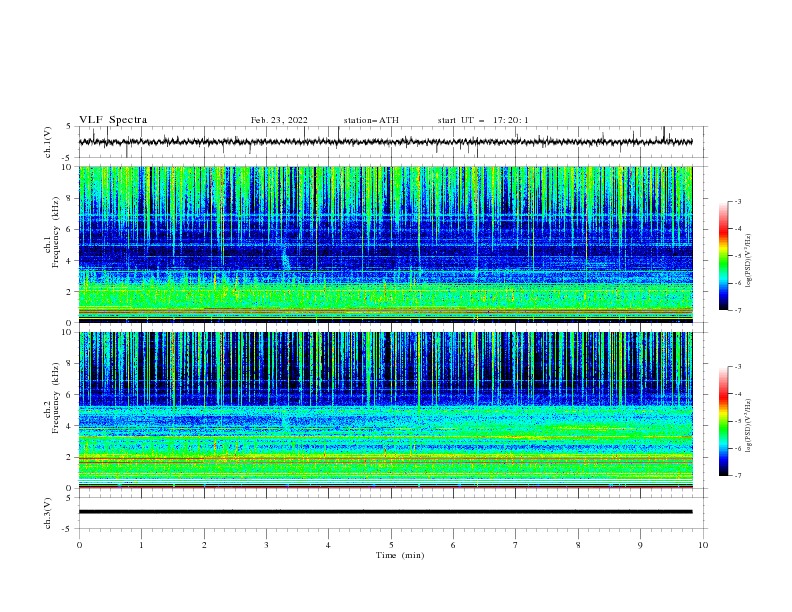Click time axis tick label "0"
Screen dimensions: 792x612
click(79, 545)
